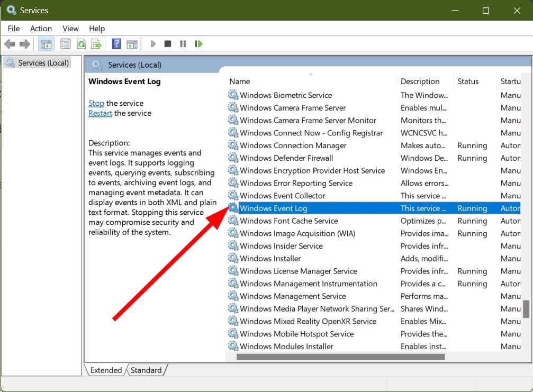Click 'WCNCSVC h...' description cell
The width and height of the screenshot is (533, 392).
423,133
